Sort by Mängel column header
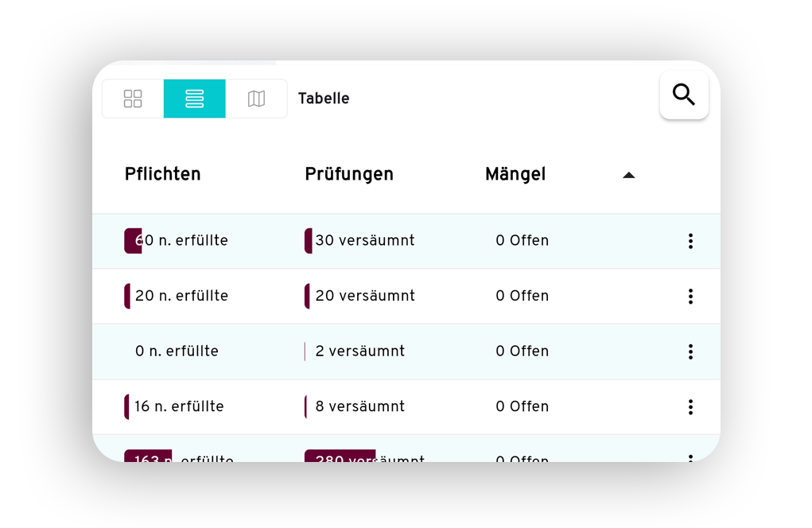This screenshot has width=812, height=528. tap(515, 174)
